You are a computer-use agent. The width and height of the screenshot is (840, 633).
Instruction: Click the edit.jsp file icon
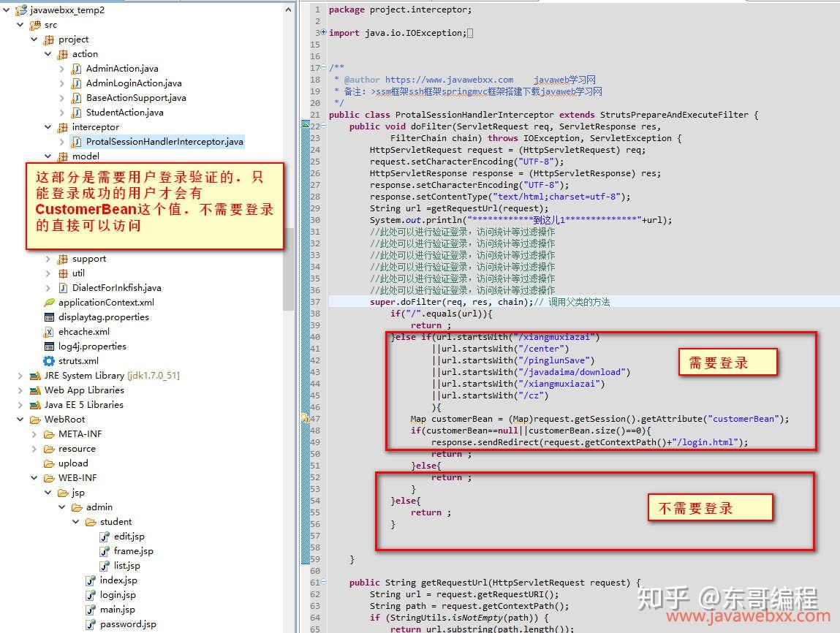coord(105,536)
